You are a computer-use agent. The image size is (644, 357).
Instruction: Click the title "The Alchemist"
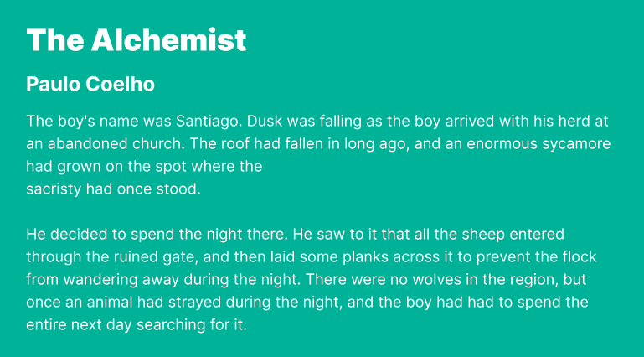(x=137, y=40)
